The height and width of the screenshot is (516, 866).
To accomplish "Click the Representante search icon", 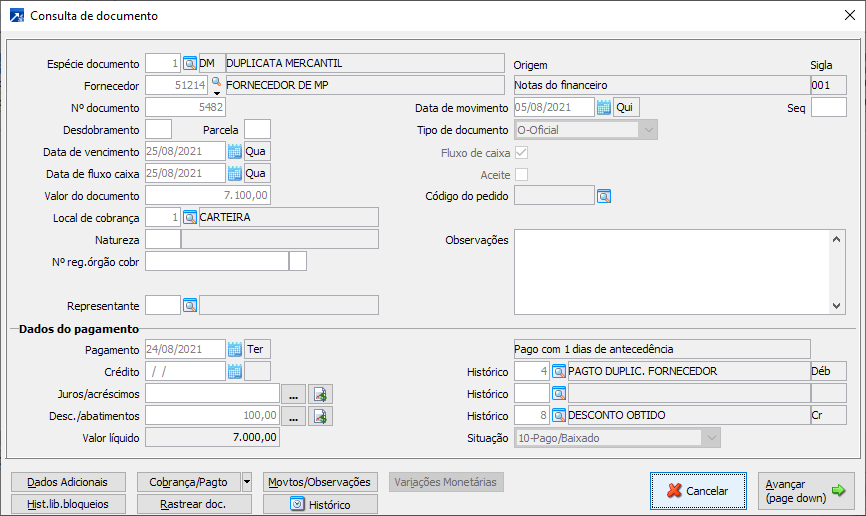I will (x=190, y=305).
